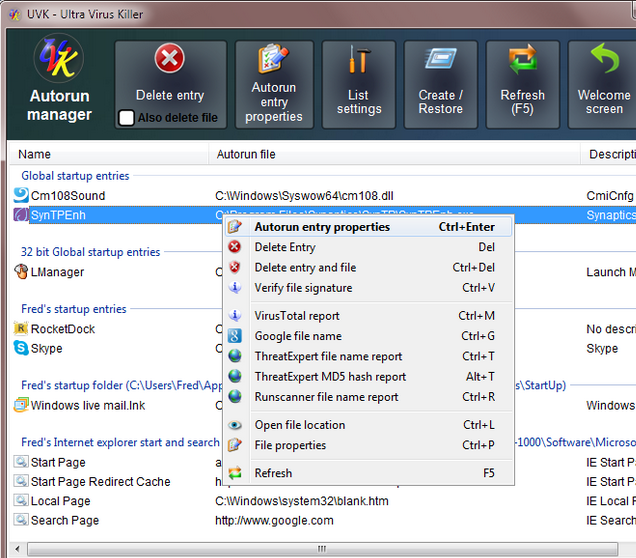636x558 pixels.
Task: Click the LManager entry icon
Action: tap(21, 271)
